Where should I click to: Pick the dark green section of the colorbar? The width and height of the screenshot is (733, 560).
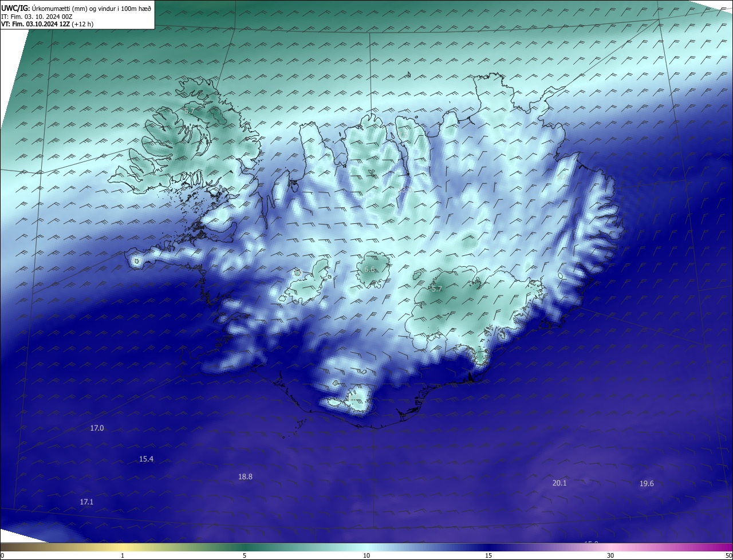click(x=245, y=547)
